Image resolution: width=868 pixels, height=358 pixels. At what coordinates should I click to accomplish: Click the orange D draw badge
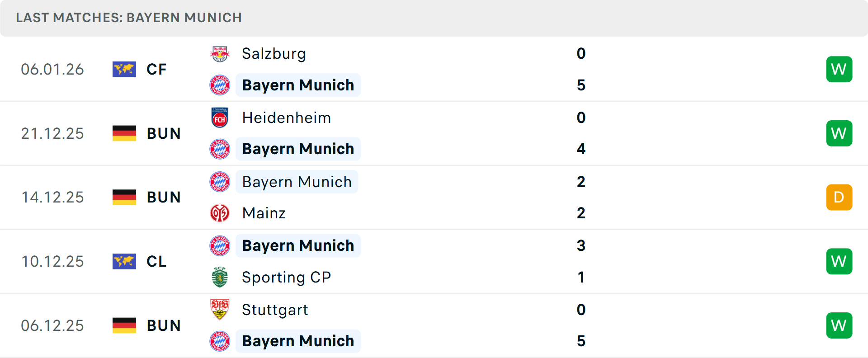tap(839, 198)
